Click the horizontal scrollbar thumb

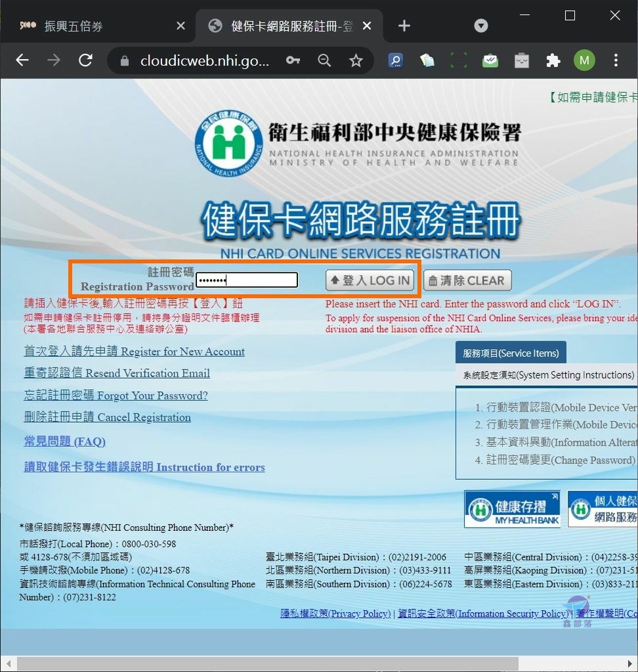coord(268,663)
